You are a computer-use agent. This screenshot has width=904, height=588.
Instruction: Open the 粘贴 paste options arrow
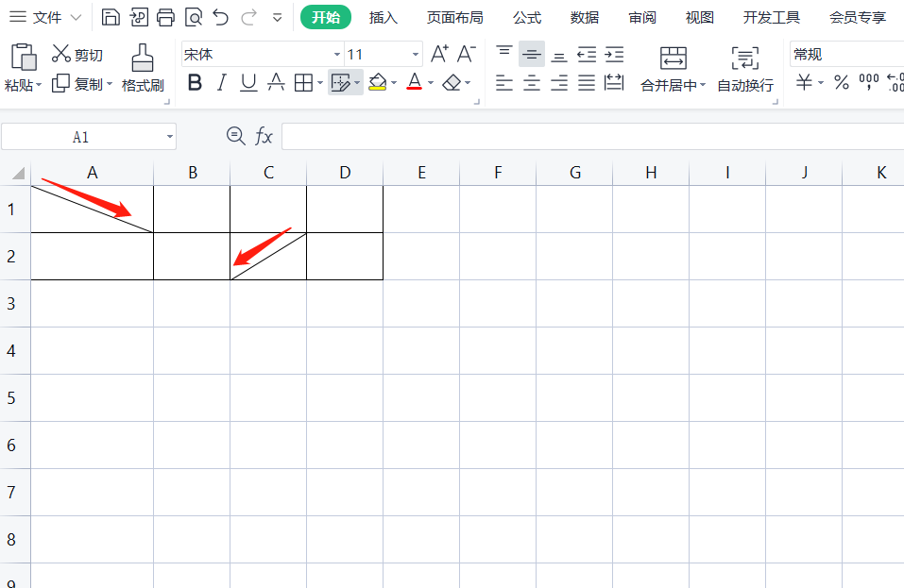(x=39, y=85)
